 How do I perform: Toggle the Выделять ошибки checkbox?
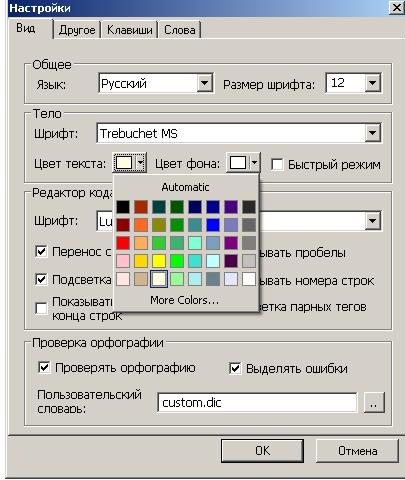coord(235,368)
